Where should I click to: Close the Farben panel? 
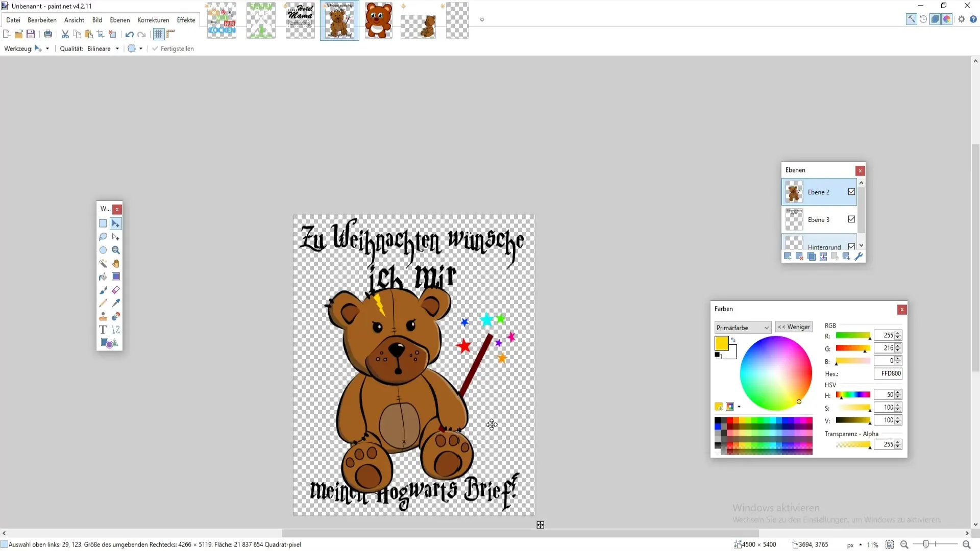click(x=902, y=310)
